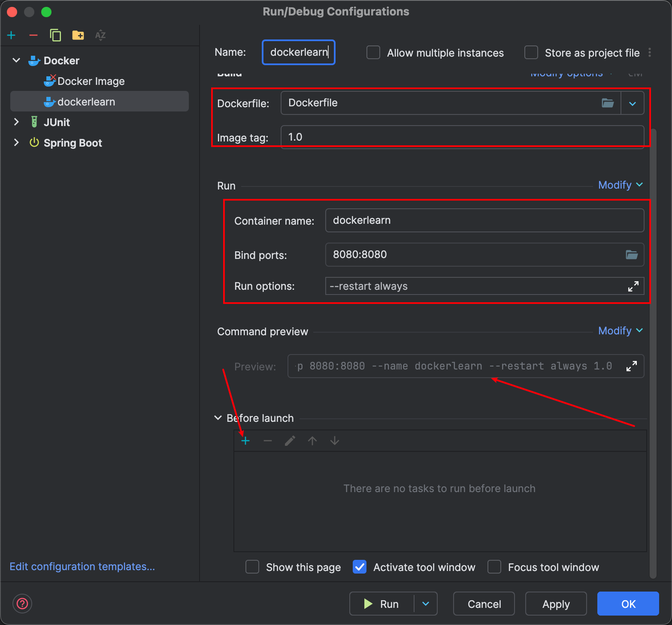
Task: Sort configurations alphabetically
Action: coord(100,35)
